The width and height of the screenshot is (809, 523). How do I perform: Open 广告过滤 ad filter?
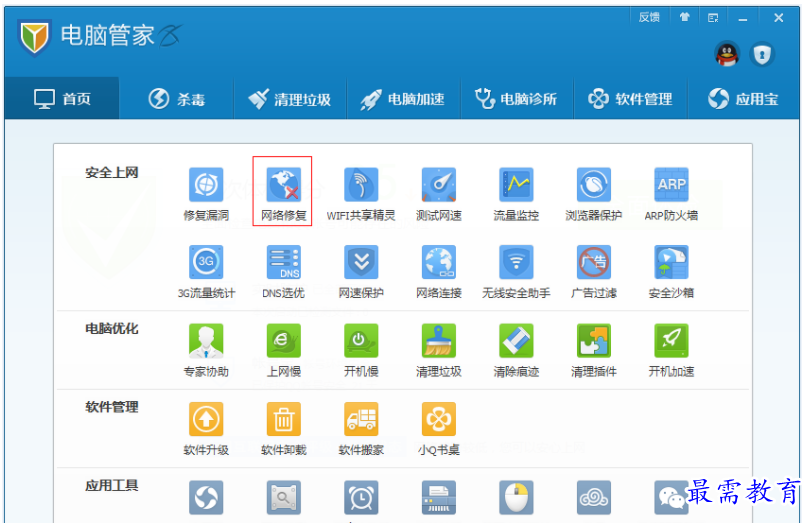(x=593, y=272)
